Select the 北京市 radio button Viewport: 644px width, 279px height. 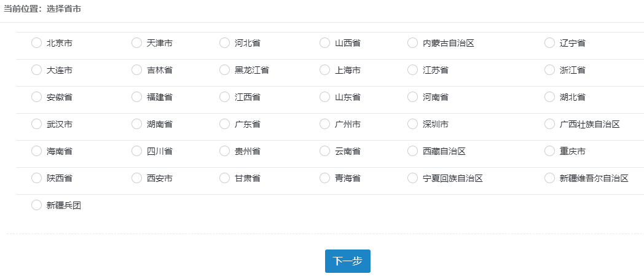pyautogui.click(x=36, y=43)
